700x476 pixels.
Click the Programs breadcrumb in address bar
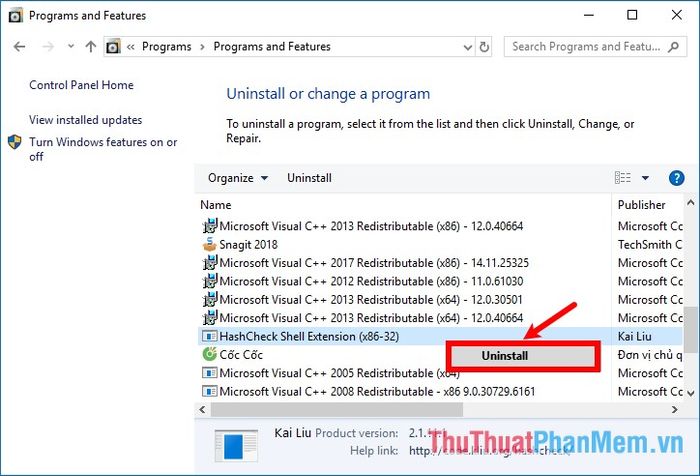coord(167,46)
